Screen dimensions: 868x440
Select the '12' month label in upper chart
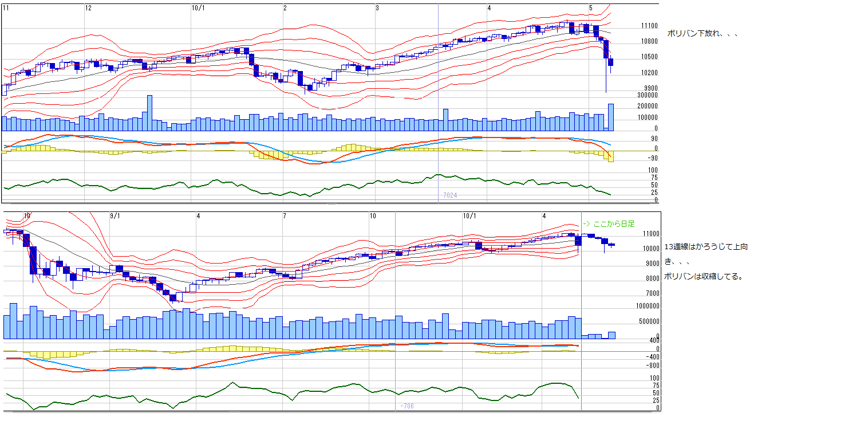point(88,8)
